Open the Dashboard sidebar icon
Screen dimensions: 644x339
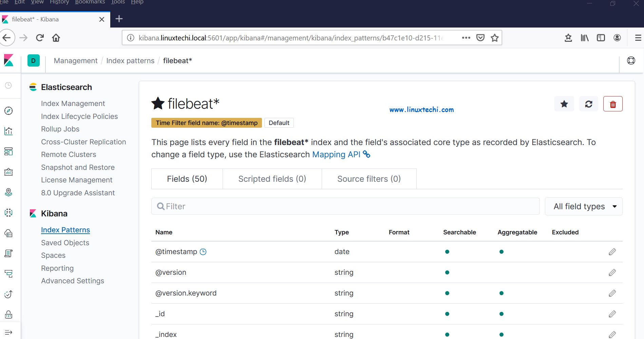click(8, 152)
